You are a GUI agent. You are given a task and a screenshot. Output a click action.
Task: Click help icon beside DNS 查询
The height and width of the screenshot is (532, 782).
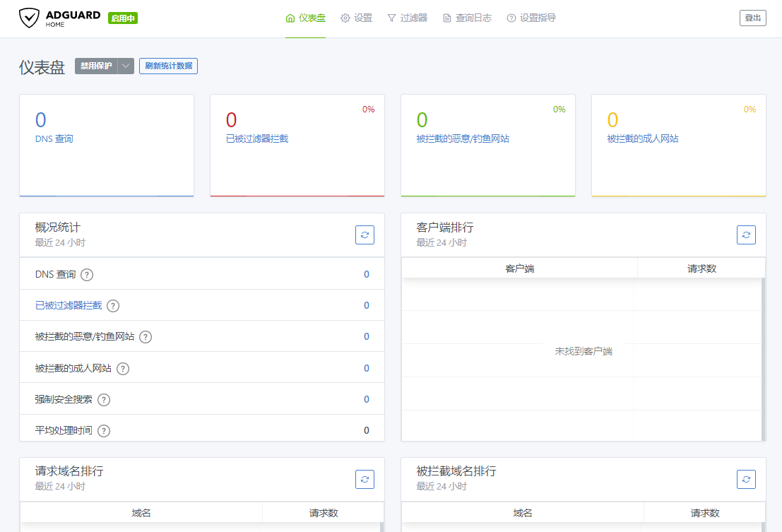[87, 275]
